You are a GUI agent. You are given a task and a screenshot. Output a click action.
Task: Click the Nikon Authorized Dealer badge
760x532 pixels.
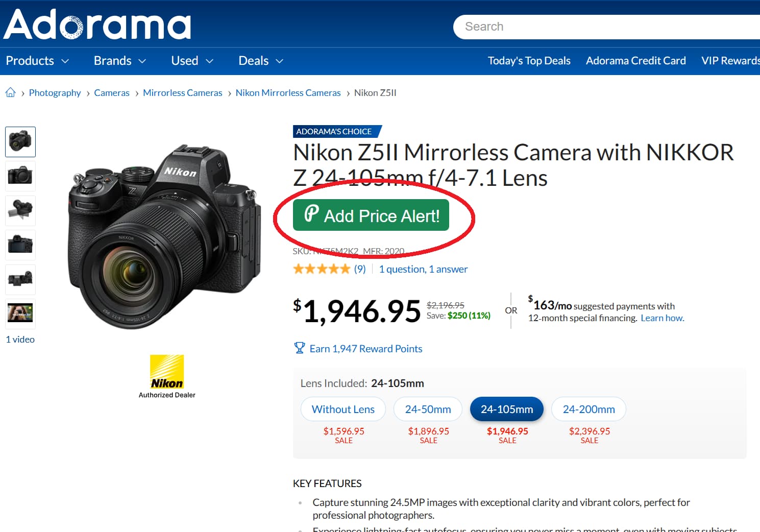tap(167, 376)
